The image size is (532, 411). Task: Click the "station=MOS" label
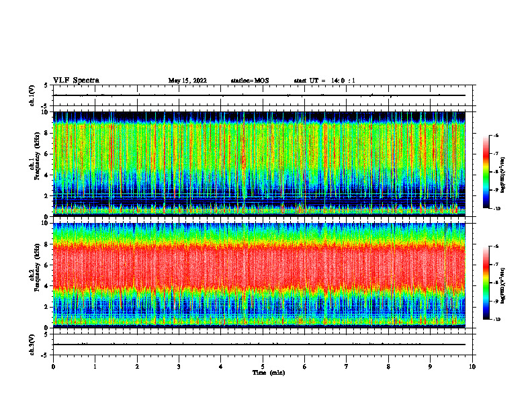click(x=250, y=81)
